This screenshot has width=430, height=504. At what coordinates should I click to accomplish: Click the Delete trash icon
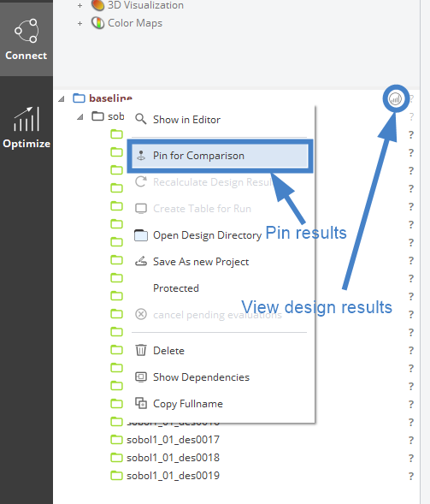click(141, 350)
